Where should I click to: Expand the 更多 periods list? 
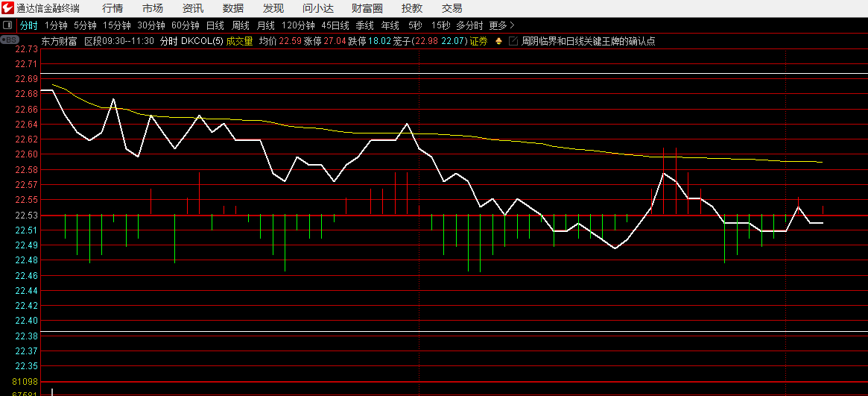502,25
